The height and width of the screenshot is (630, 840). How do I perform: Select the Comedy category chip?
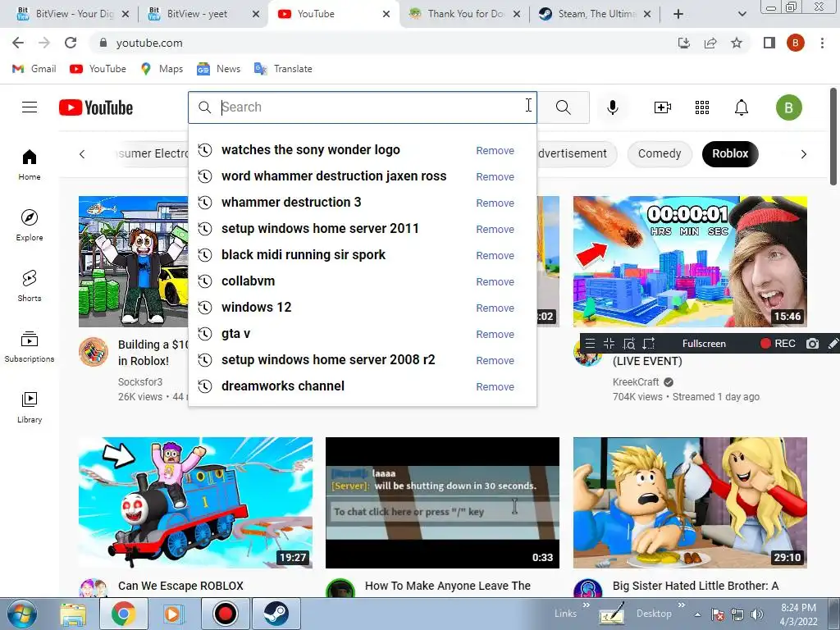tap(660, 153)
